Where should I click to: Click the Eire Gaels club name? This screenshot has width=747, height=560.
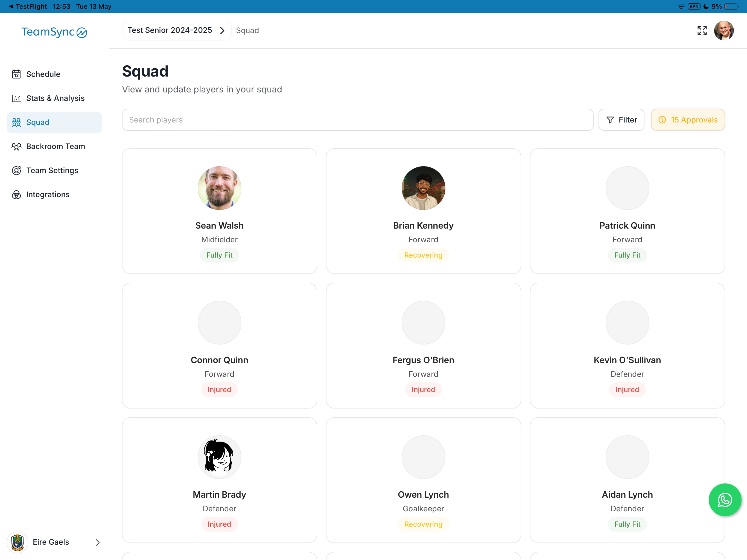(x=51, y=542)
